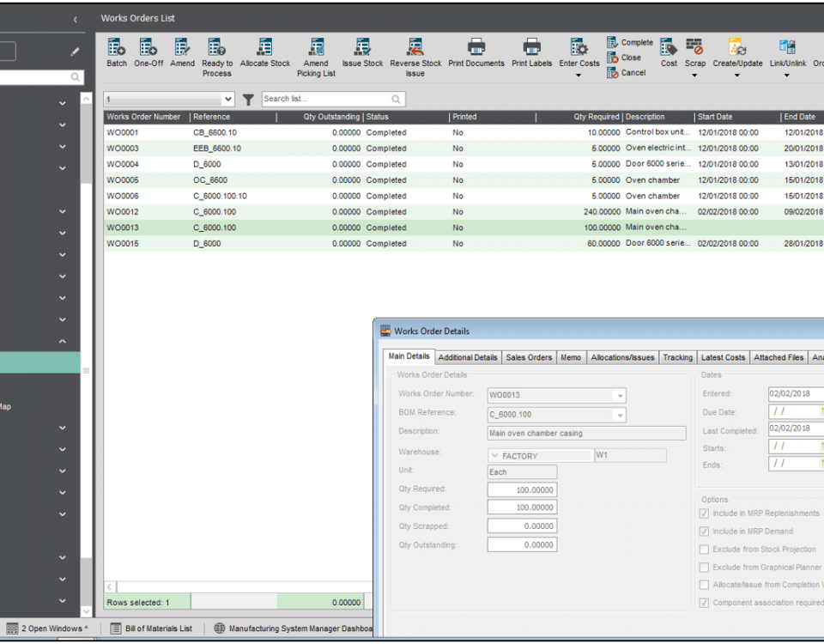This screenshot has height=644, width=824.
Task: Enable Exclude from Stock Projection
Action: tap(704, 550)
